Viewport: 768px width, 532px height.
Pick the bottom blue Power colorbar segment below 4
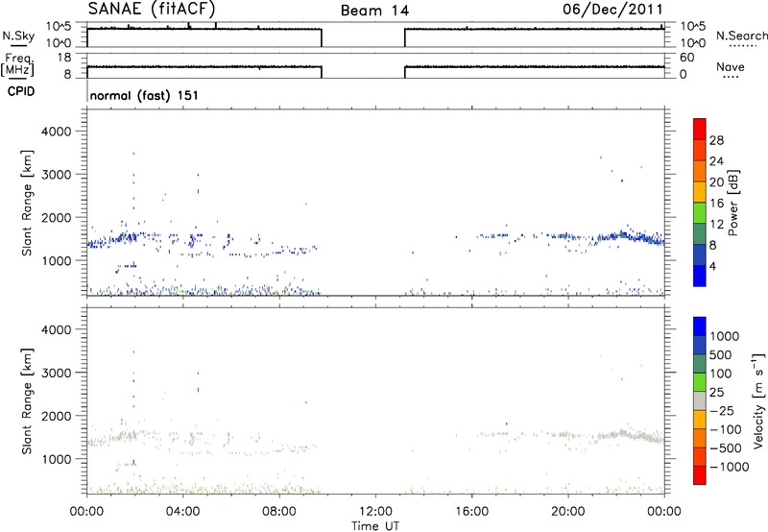(x=700, y=276)
